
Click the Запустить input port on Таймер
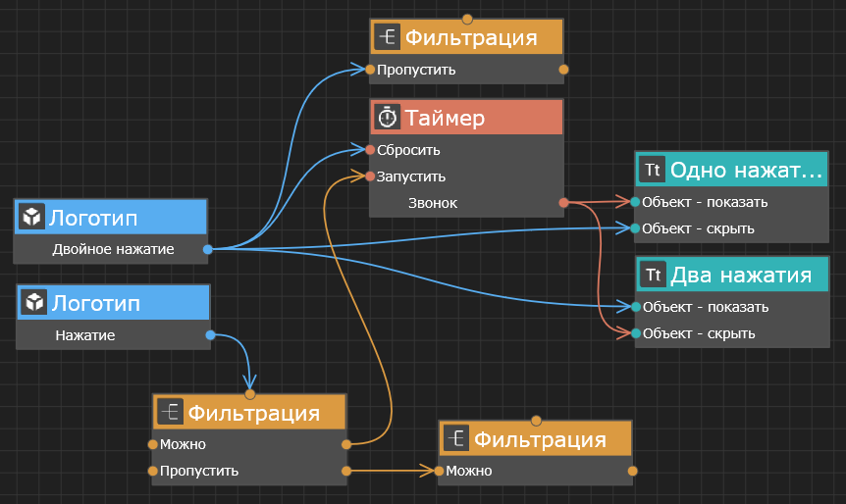pos(370,177)
